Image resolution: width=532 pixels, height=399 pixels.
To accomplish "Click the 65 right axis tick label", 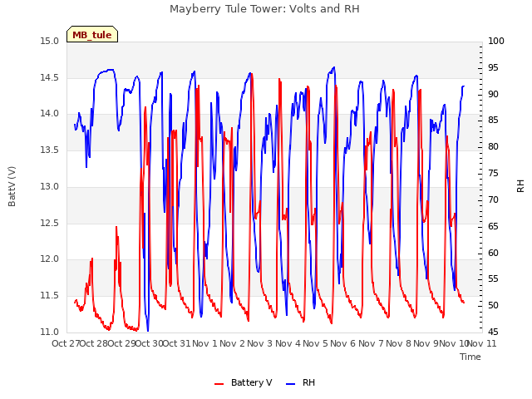I will click(493, 226).
